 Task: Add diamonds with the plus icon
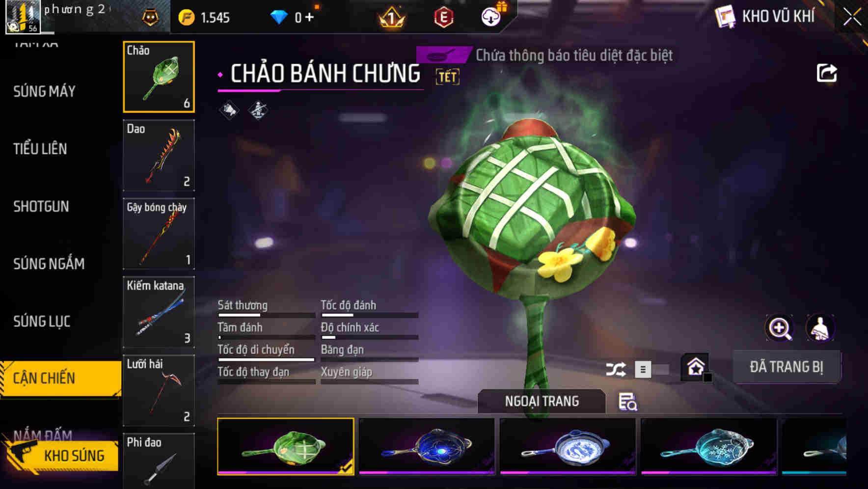309,18
